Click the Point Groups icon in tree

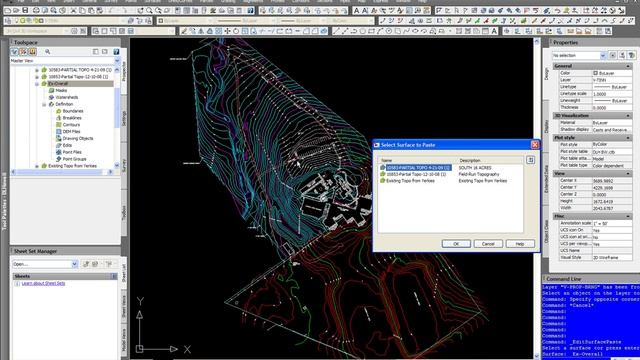(x=58, y=159)
